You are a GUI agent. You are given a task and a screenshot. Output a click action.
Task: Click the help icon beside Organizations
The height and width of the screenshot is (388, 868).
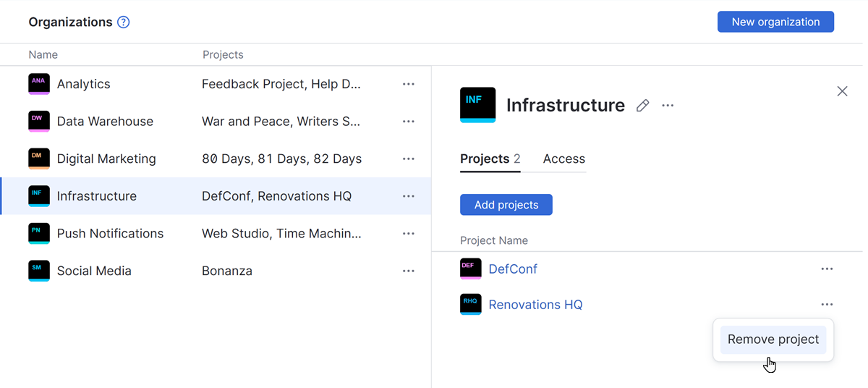click(124, 22)
